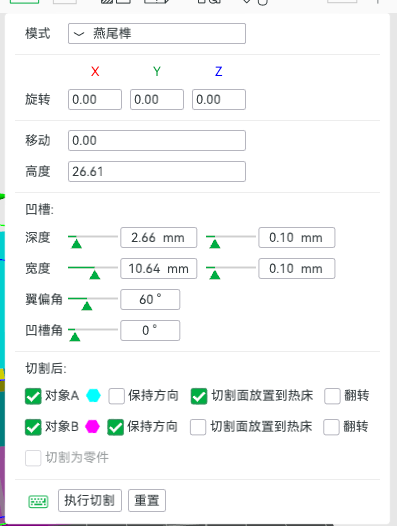Viewport: 397px width, 526px height.
Task: Adjust the 深度 slider handle
Action: click(77, 244)
